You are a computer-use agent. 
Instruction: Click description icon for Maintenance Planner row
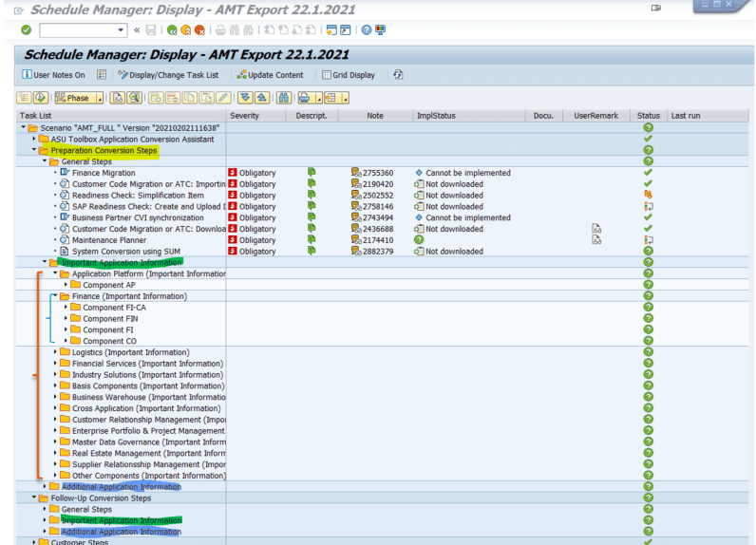pos(312,240)
